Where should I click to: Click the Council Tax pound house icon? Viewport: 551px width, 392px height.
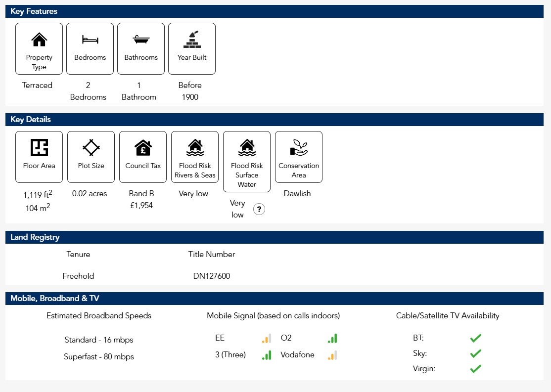click(x=143, y=147)
